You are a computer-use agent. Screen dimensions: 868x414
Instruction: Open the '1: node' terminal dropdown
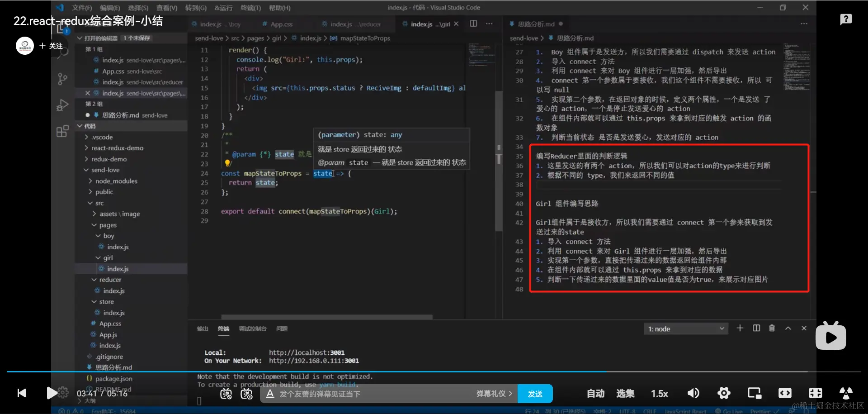pyautogui.click(x=686, y=329)
